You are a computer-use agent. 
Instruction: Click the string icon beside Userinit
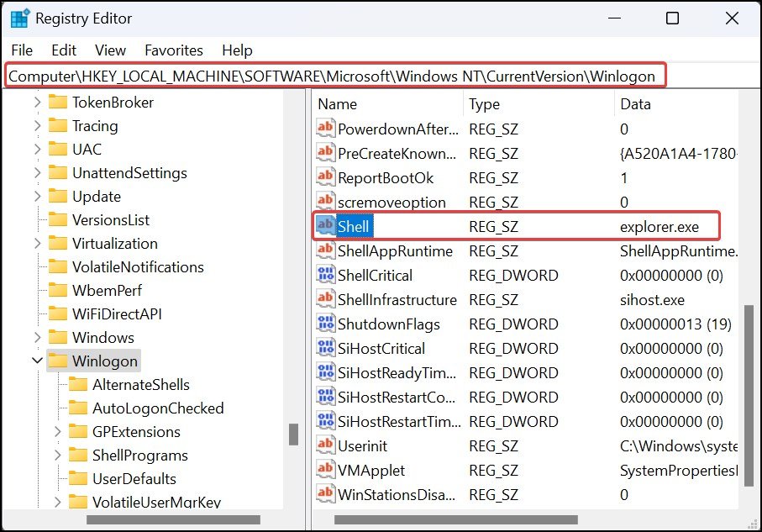(x=325, y=445)
